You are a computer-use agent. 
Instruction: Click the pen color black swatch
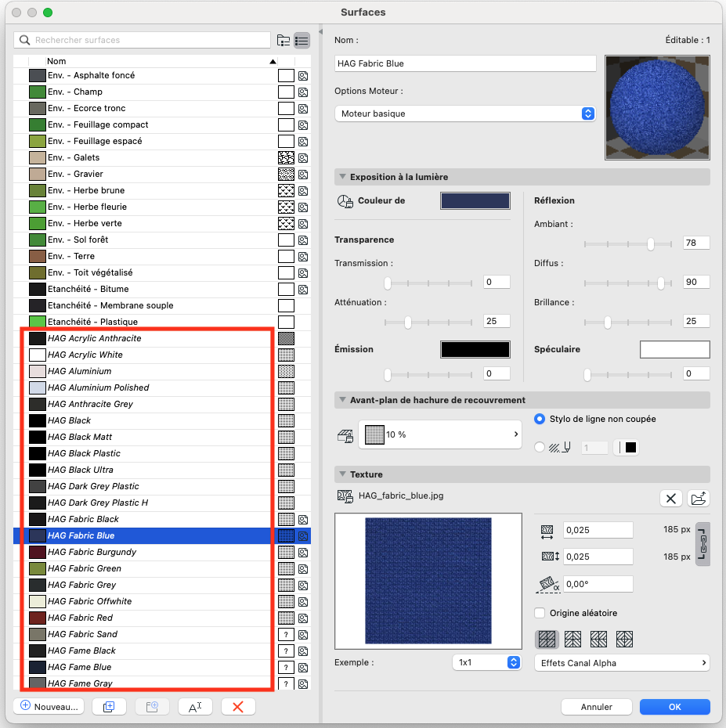[x=630, y=447]
